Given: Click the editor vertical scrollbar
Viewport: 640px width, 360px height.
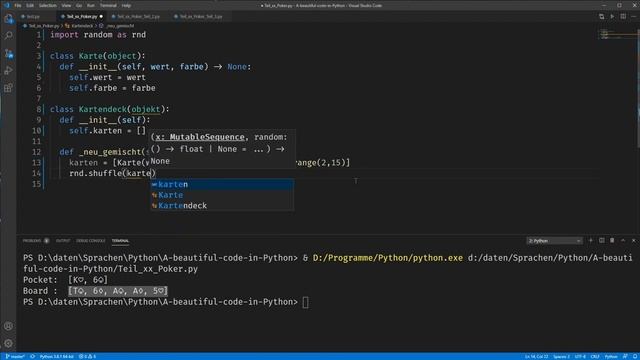Looking at the screenshot, I should 638,88.
